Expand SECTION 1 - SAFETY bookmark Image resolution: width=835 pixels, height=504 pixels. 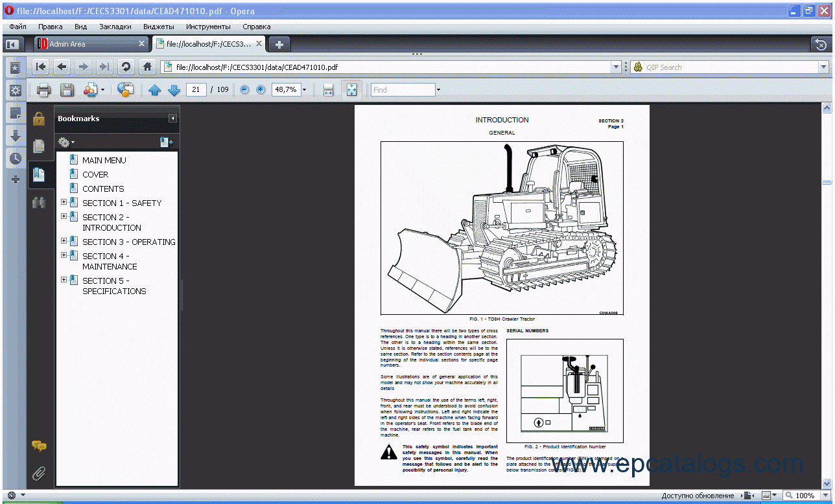coord(64,202)
